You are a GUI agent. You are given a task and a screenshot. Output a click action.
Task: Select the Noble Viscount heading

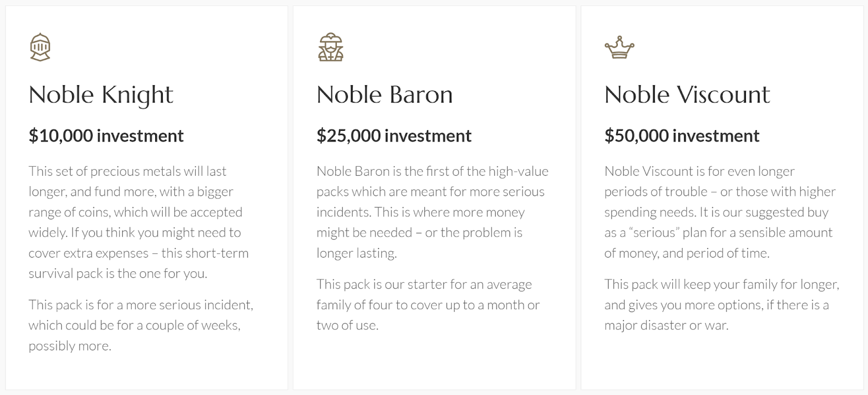click(x=687, y=95)
